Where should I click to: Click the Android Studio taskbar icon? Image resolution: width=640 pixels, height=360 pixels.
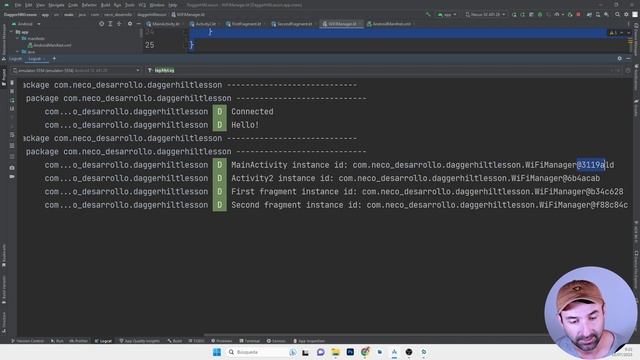[394, 352]
